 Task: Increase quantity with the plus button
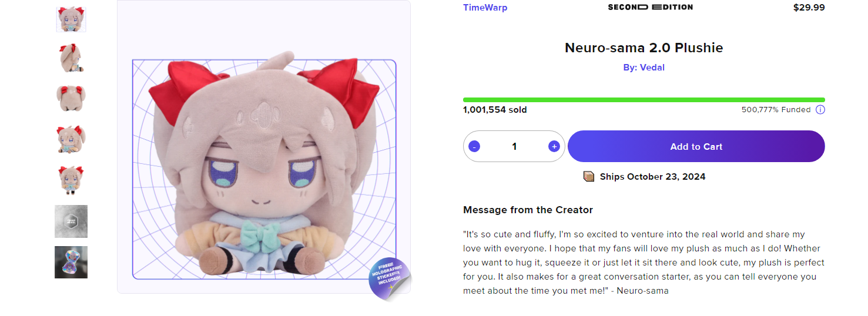tap(554, 146)
